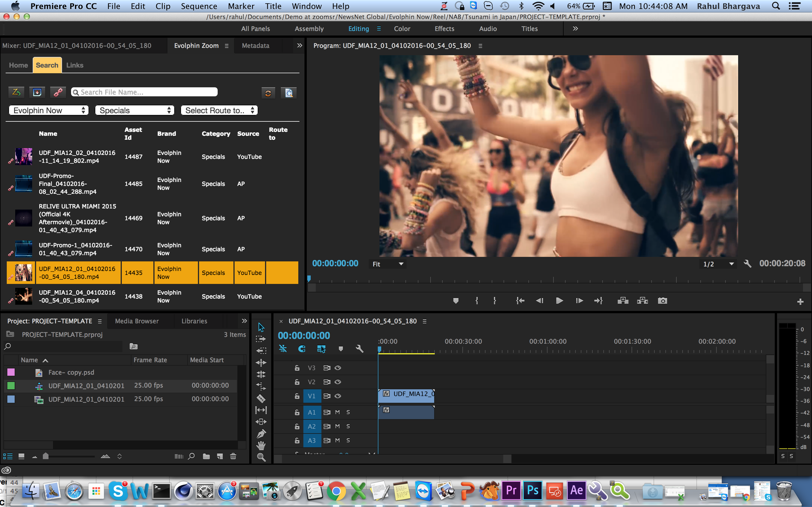Click New Bin folder icon in Project panel
The image size is (812, 507).
coord(206,456)
